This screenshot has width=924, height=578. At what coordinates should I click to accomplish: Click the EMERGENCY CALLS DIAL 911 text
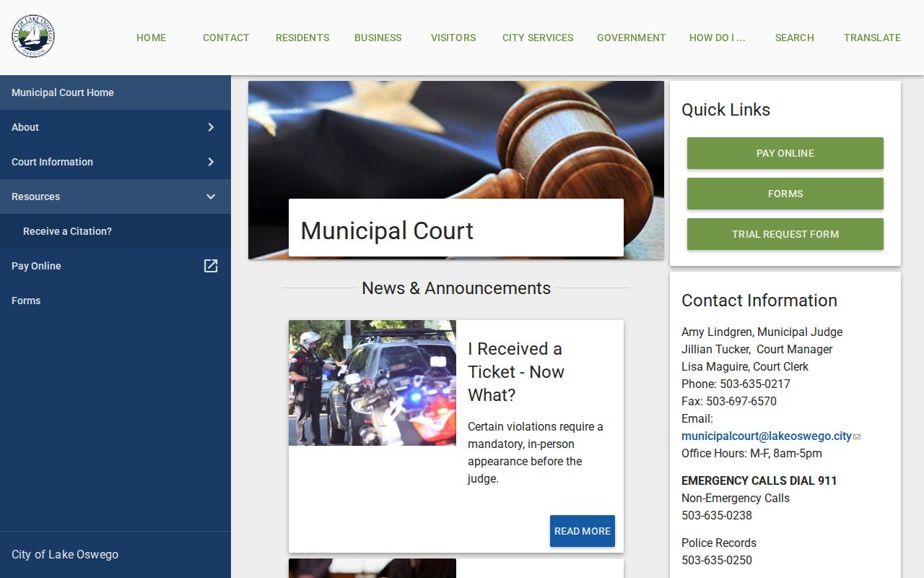pos(759,480)
